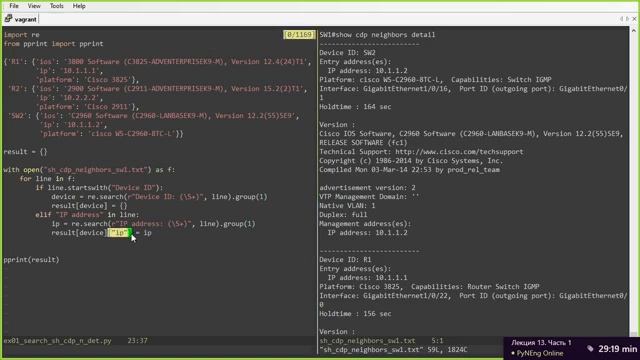Screen dimensions: 640x360
Task: Click 'platform': 'Cisco 3825' line
Action: pyautogui.click(x=87, y=80)
